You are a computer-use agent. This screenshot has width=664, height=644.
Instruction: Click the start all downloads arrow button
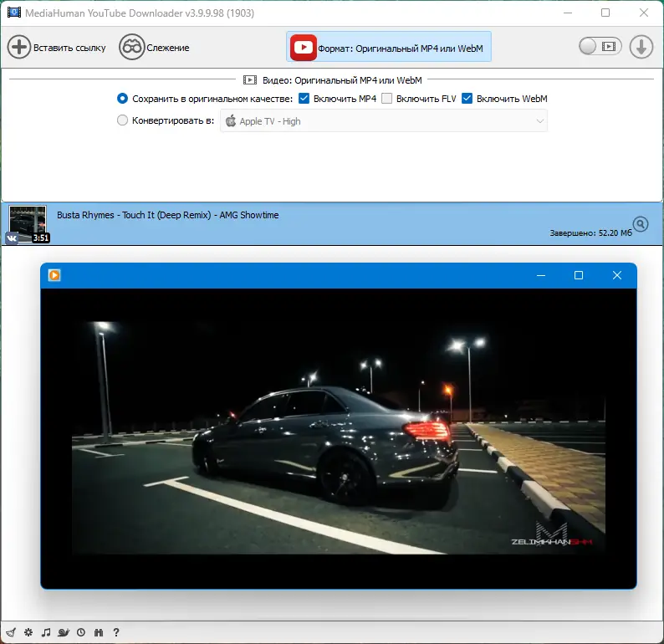[641, 47]
